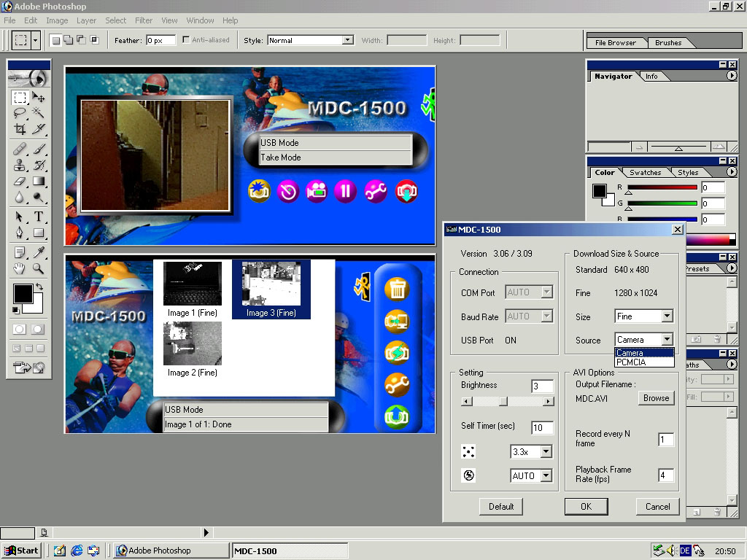
Task: Switch to Full Screen Mode with Menu Bar
Action: (28, 348)
